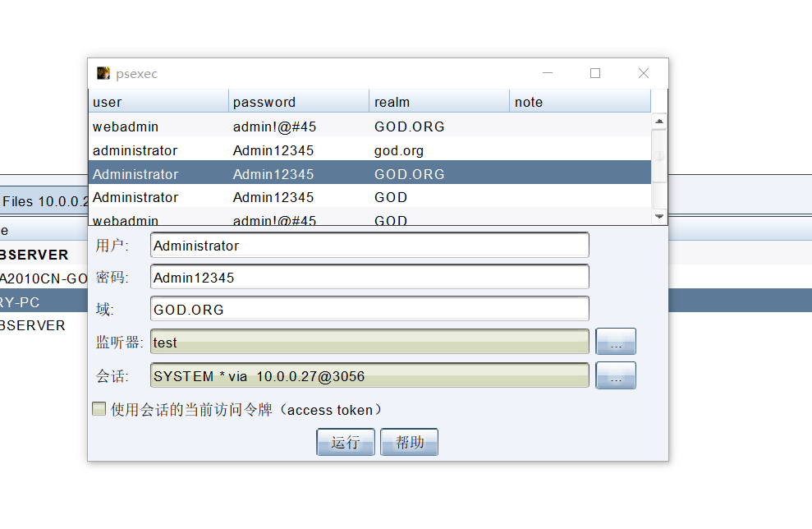Click the 域 field containing GOD.ORG

pos(369,310)
